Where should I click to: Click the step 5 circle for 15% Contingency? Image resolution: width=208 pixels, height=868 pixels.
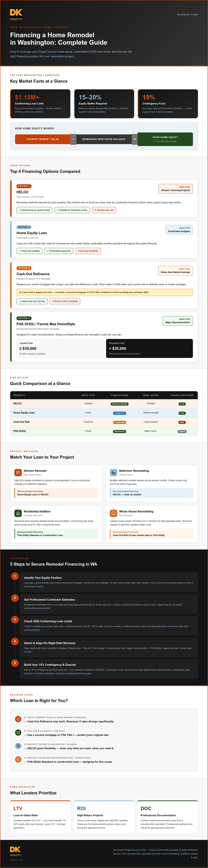click(x=15, y=663)
